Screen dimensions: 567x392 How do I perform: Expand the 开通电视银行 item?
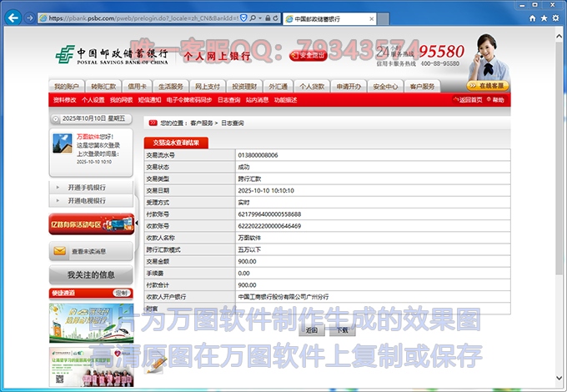point(87,201)
